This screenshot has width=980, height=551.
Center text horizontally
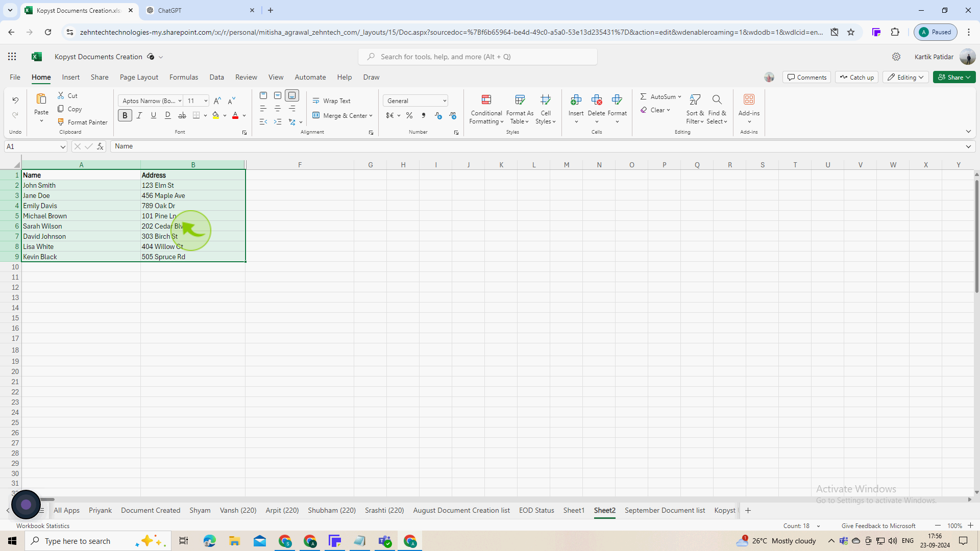point(278,109)
